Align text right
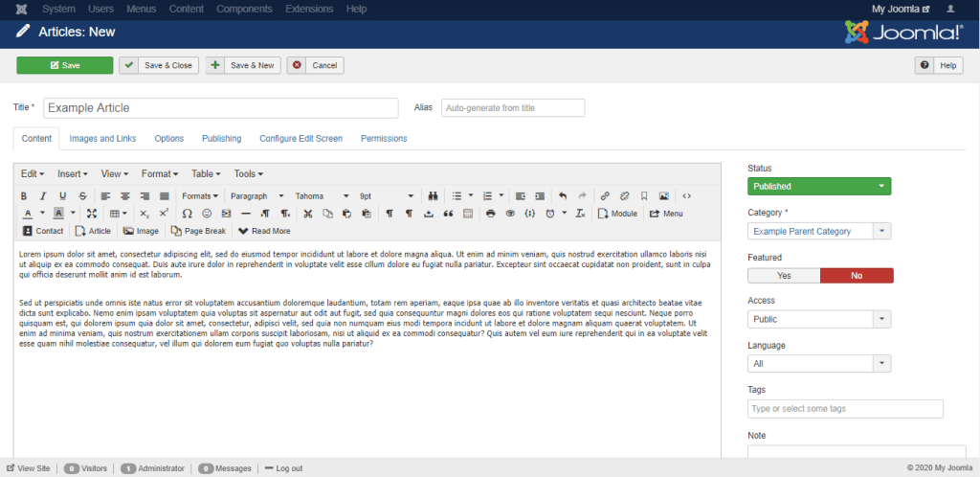This screenshot has width=980, height=477. pyautogui.click(x=145, y=196)
